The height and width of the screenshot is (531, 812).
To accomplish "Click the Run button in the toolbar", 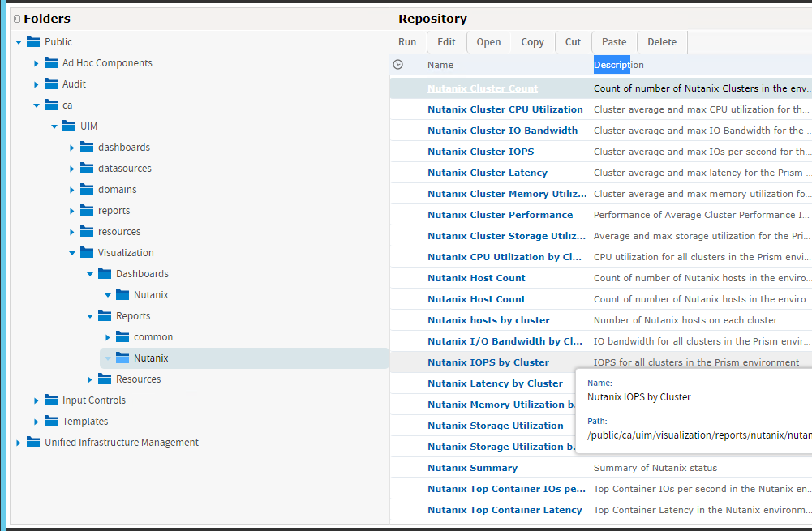I will pos(407,41).
